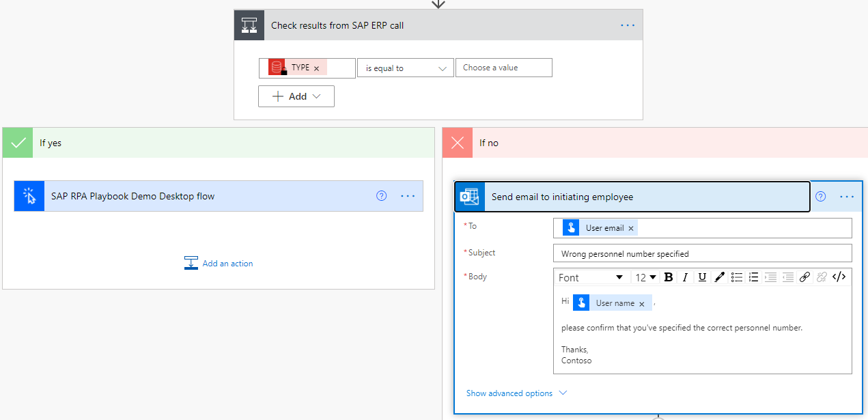Click the 'Thanks,' line in Body
The width and height of the screenshot is (868, 420).
click(575, 350)
